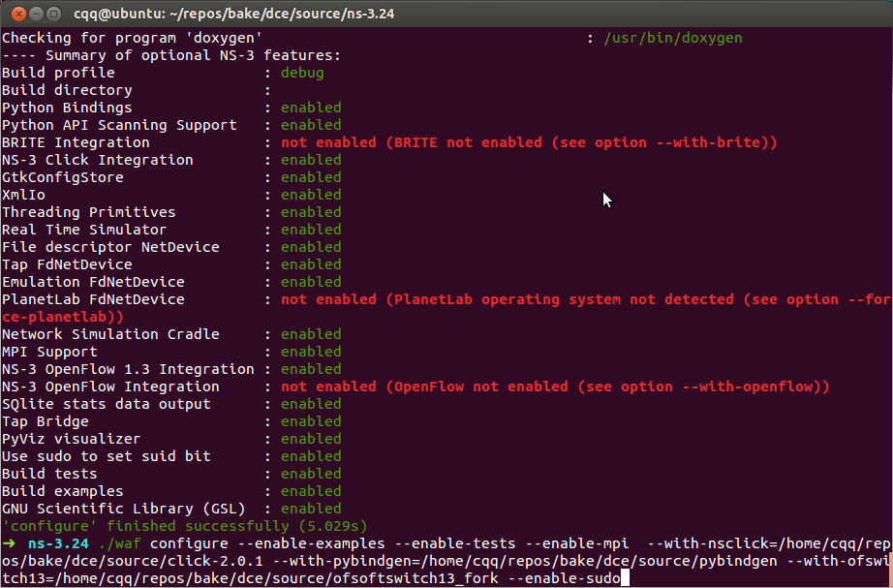Click 'PyViz visualizer' label
Screen dimensions: 893x588
tap(72, 439)
